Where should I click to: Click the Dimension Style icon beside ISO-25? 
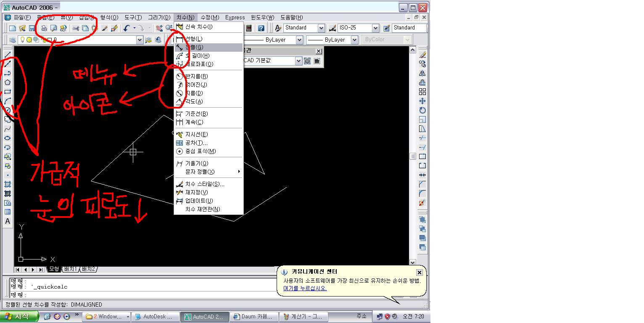click(333, 28)
